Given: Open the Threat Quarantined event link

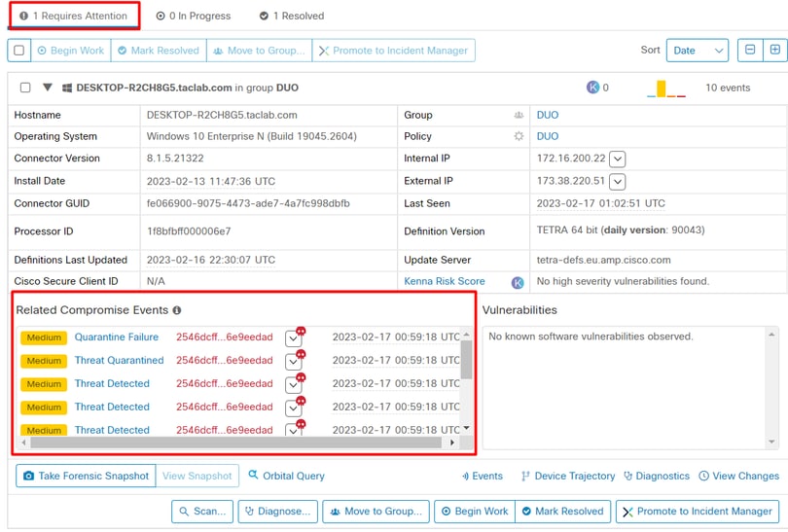Looking at the screenshot, I should (x=119, y=360).
